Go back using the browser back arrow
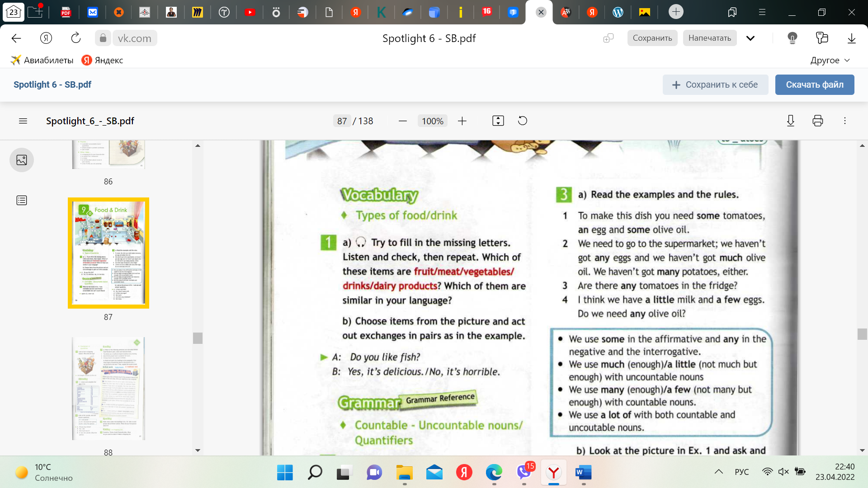 (x=16, y=38)
